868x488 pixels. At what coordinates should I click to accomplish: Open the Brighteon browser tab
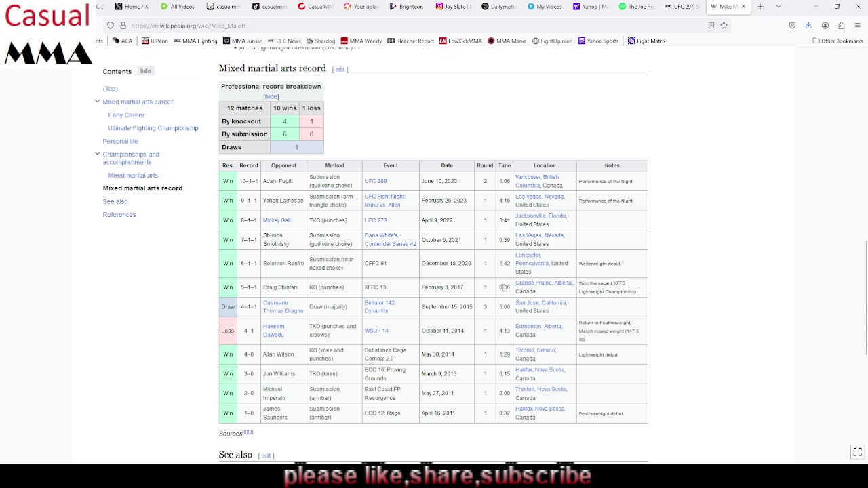coord(406,7)
